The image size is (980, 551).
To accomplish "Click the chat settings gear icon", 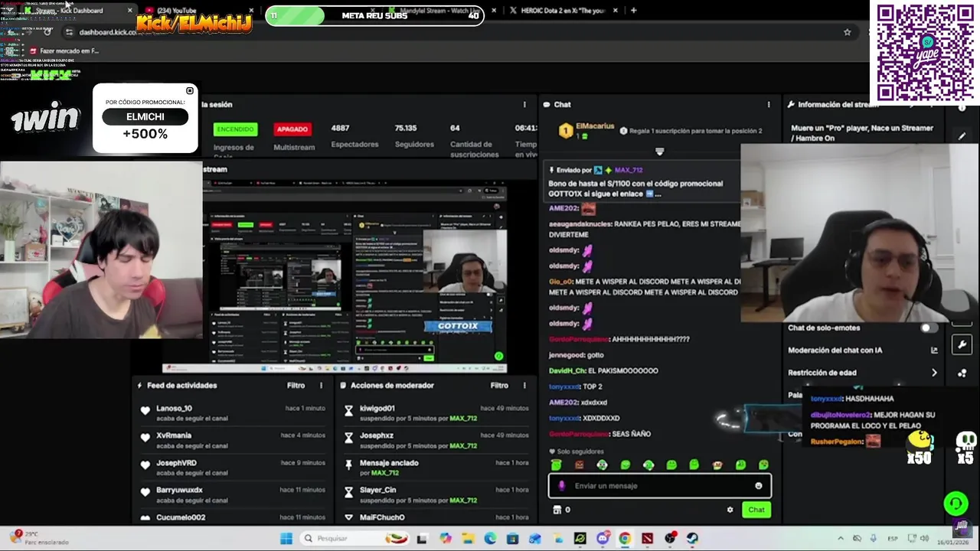I will (730, 510).
